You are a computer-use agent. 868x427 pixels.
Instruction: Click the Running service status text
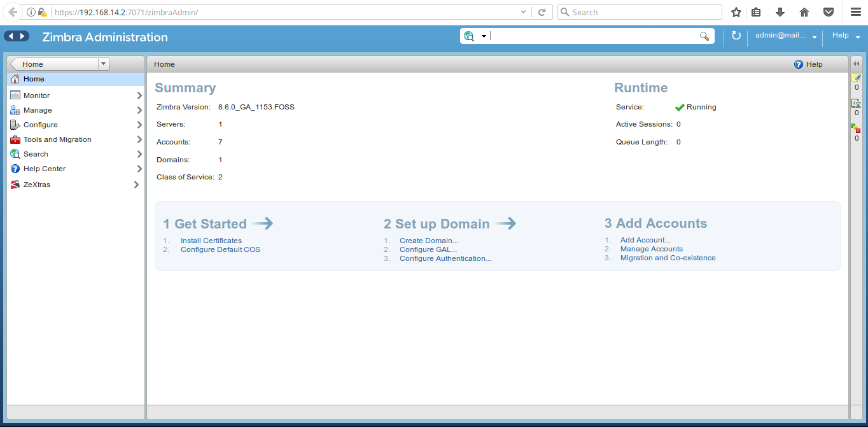point(701,107)
